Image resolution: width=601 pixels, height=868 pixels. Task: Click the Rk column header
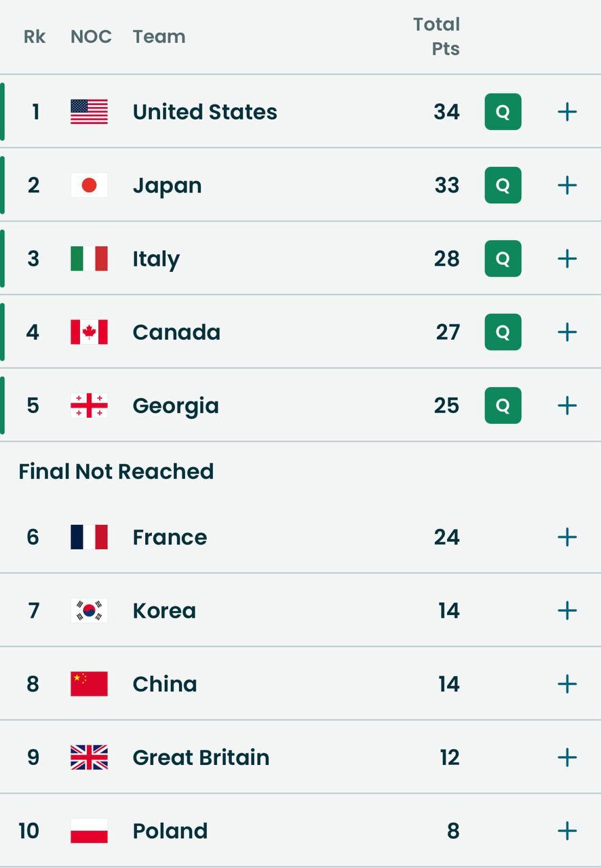coord(35,37)
